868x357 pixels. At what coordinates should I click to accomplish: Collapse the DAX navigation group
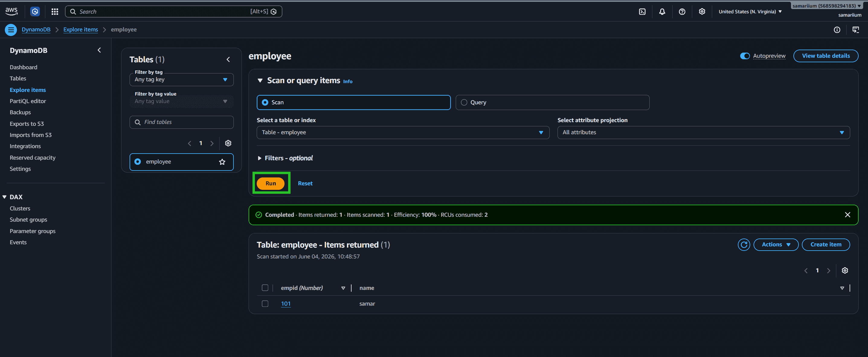pyautogui.click(x=5, y=197)
